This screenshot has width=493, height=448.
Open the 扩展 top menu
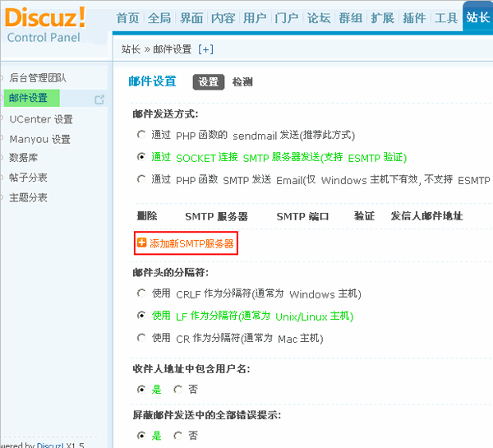[382, 18]
